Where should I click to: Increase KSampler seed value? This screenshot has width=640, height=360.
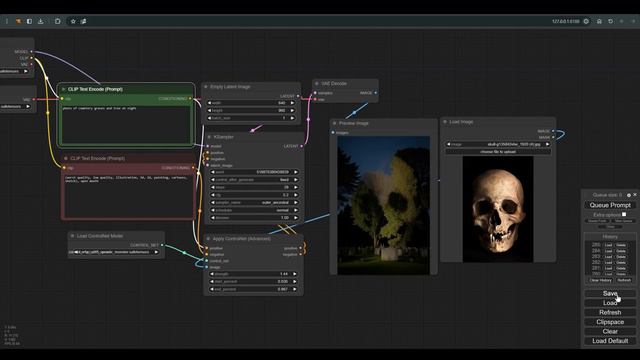296,172
